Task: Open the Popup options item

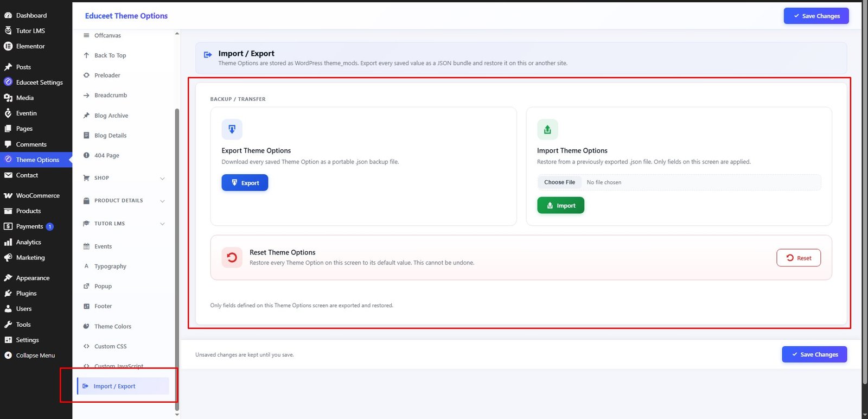Action: click(x=103, y=286)
